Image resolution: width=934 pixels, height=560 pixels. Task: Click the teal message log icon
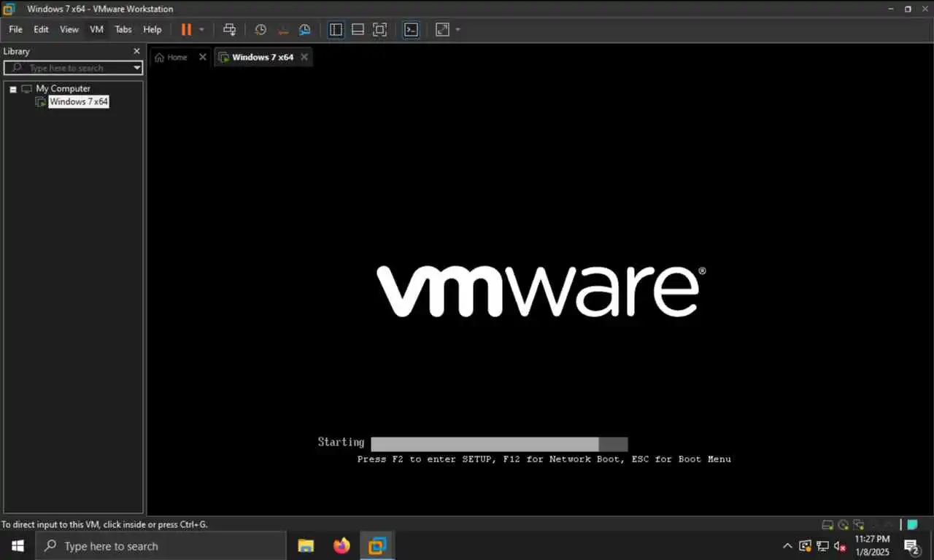(x=912, y=524)
